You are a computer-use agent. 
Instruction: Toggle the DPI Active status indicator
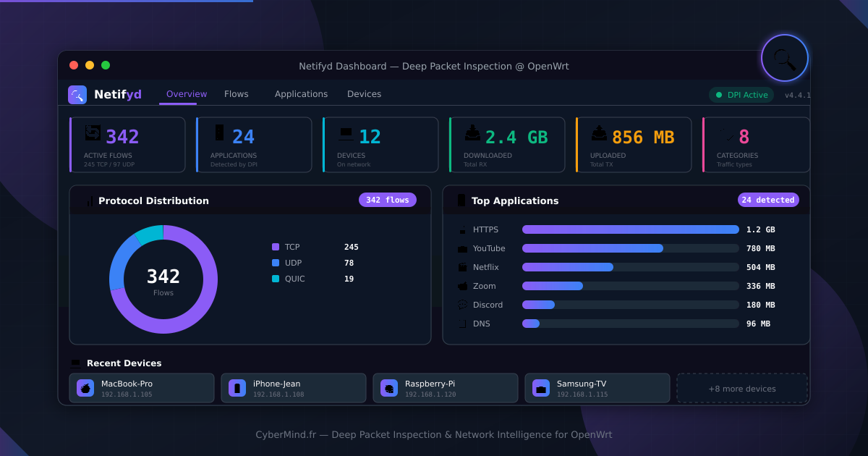tap(741, 94)
